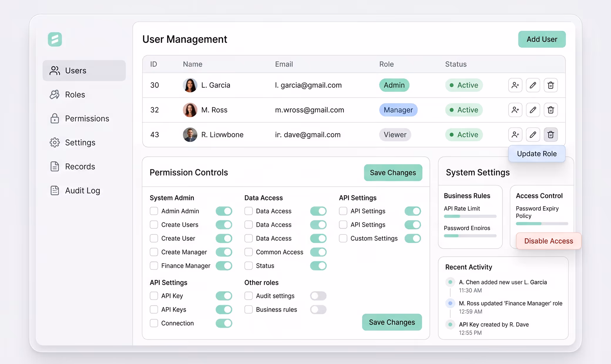
Task: Check the Common Access checkbox
Action: pyautogui.click(x=249, y=252)
